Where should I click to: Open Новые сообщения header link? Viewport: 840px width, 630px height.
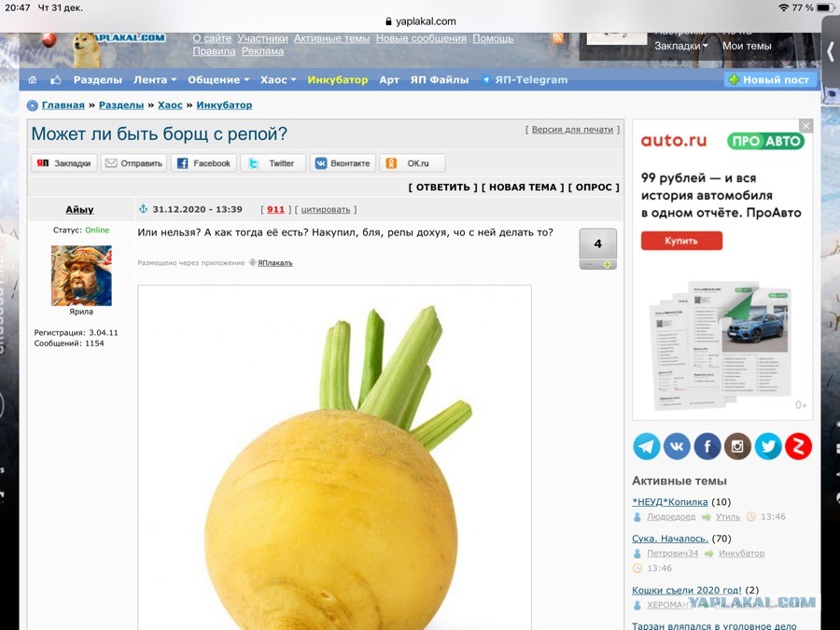(421, 38)
